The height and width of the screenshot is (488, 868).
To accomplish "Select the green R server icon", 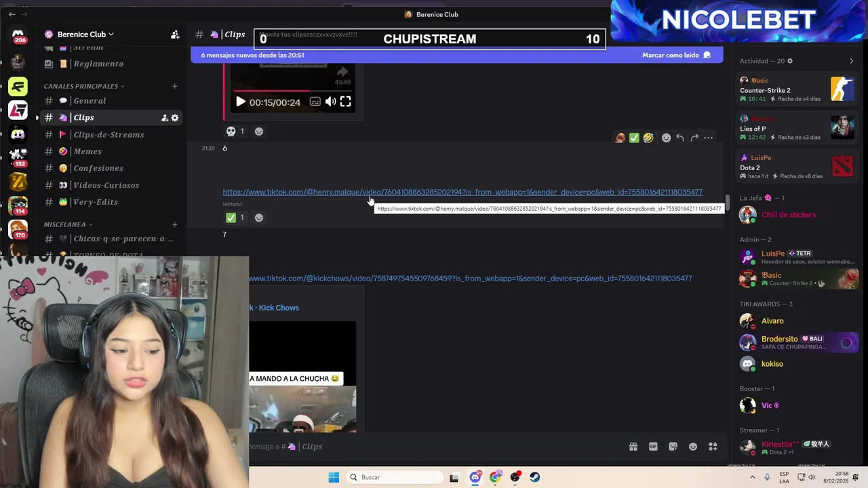I will tap(18, 87).
